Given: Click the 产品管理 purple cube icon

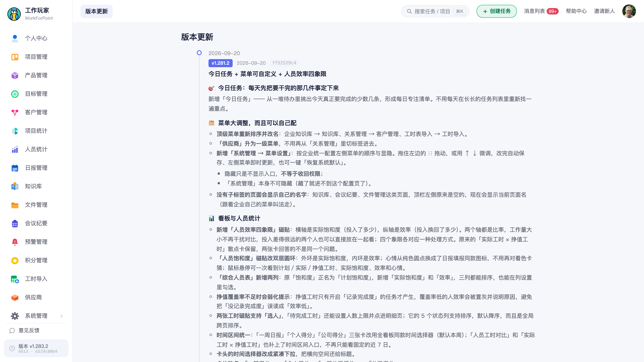Looking at the screenshot, I should click(x=15, y=75).
